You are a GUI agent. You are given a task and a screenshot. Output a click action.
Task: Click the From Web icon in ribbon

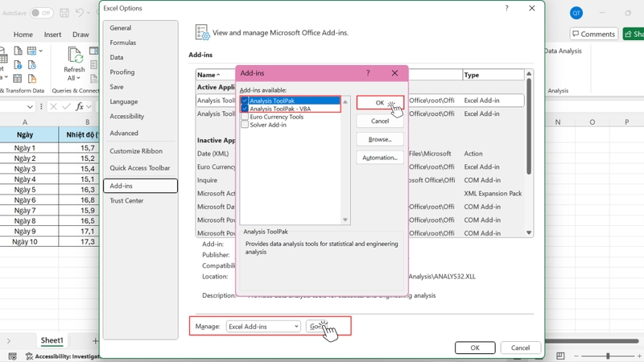(x=18, y=65)
